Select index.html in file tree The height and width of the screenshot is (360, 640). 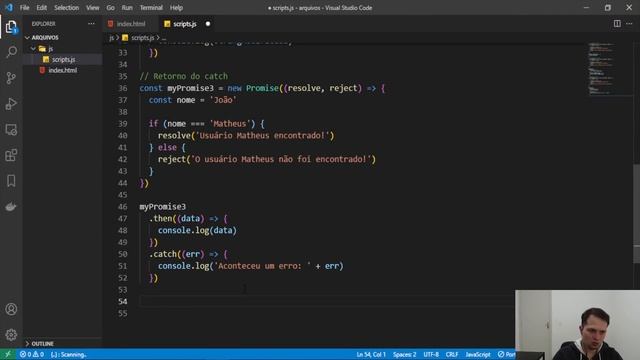pyautogui.click(x=63, y=70)
